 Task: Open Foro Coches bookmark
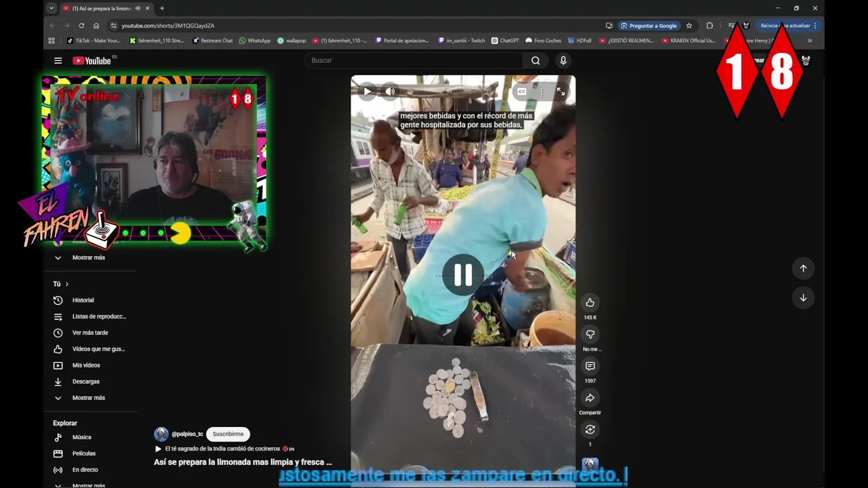click(x=543, y=41)
